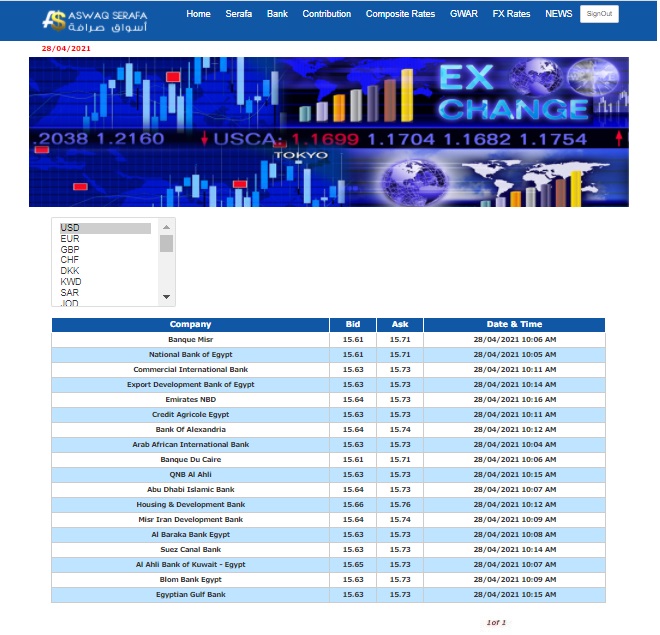Click the currency list scroll-down arrow

(x=166, y=297)
